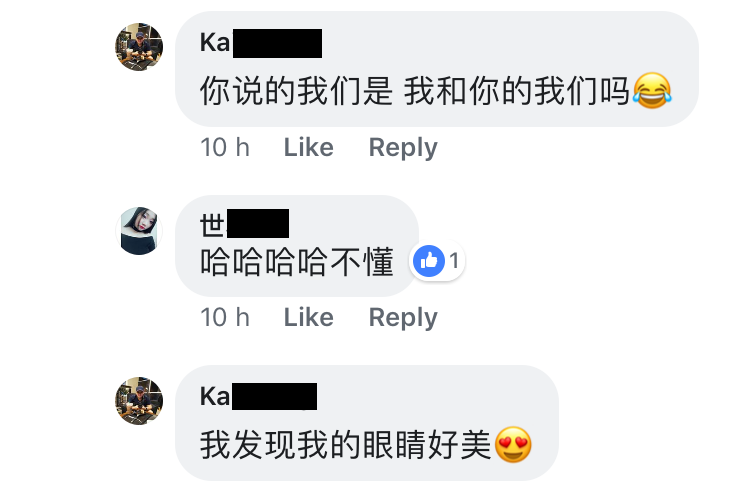Reply to the 你说的我们是 comment
Image resolution: width=749 pixels, height=490 pixels.
tap(403, 148)
